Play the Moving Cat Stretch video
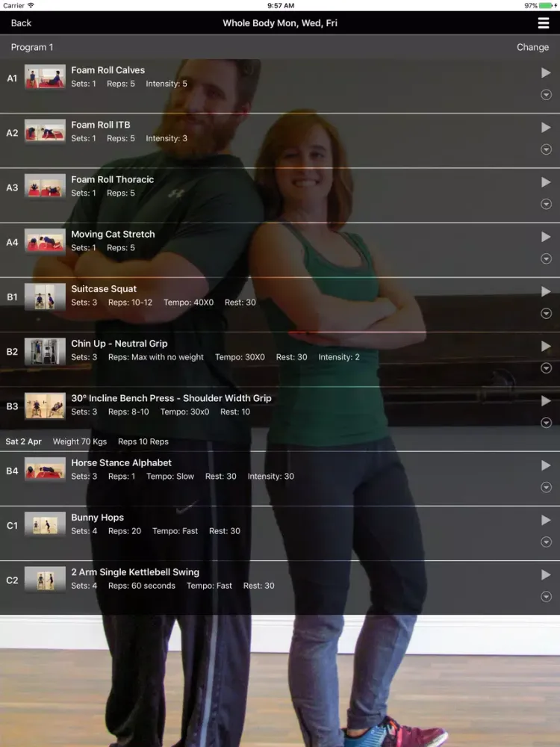This screenshot has height=747, width=560. [x=546, y=237]
